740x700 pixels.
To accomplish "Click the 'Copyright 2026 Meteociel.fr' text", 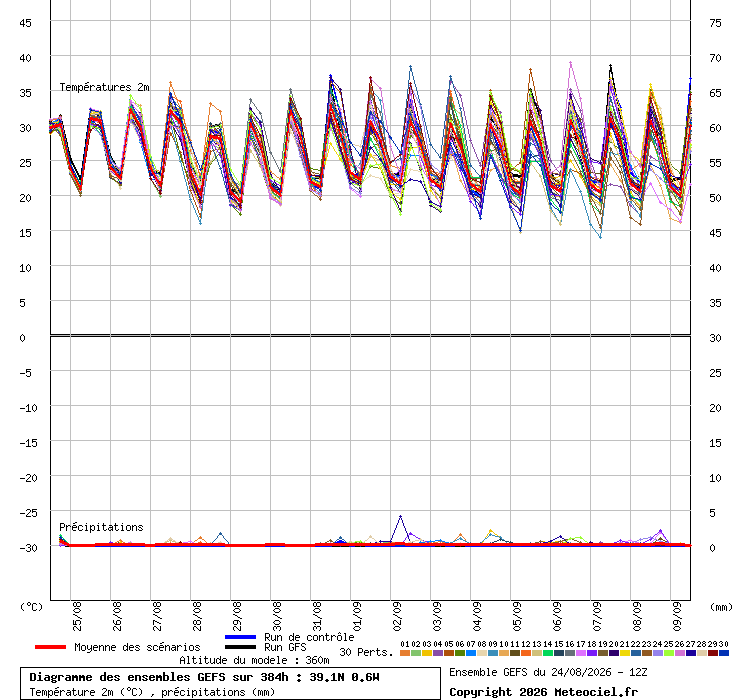I will point(543,692).
